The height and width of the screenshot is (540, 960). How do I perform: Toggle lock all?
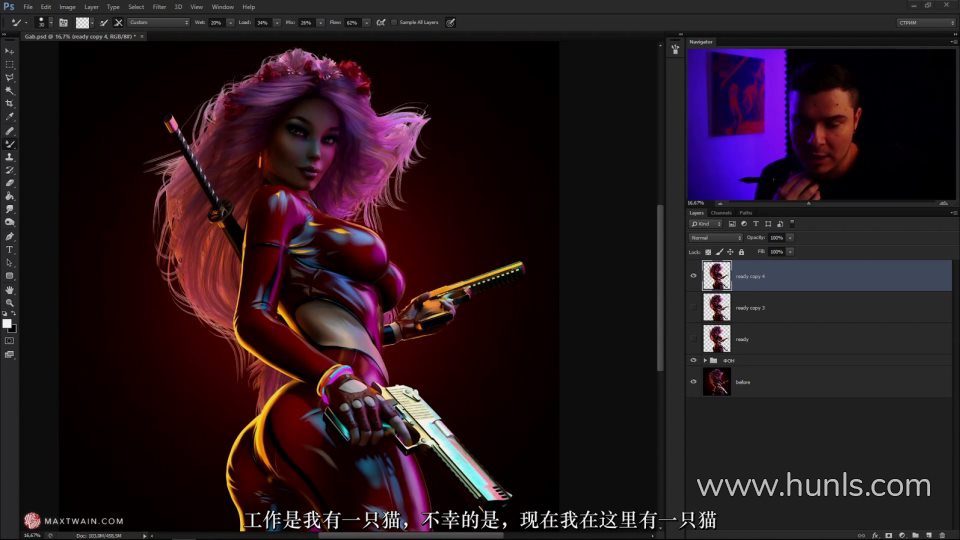741,252
